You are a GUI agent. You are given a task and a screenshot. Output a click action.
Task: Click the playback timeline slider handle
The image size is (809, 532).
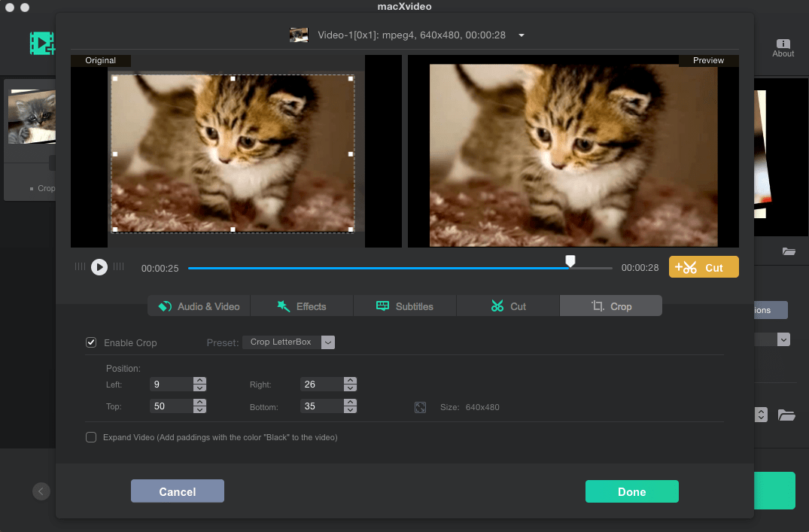click(570, 261)
